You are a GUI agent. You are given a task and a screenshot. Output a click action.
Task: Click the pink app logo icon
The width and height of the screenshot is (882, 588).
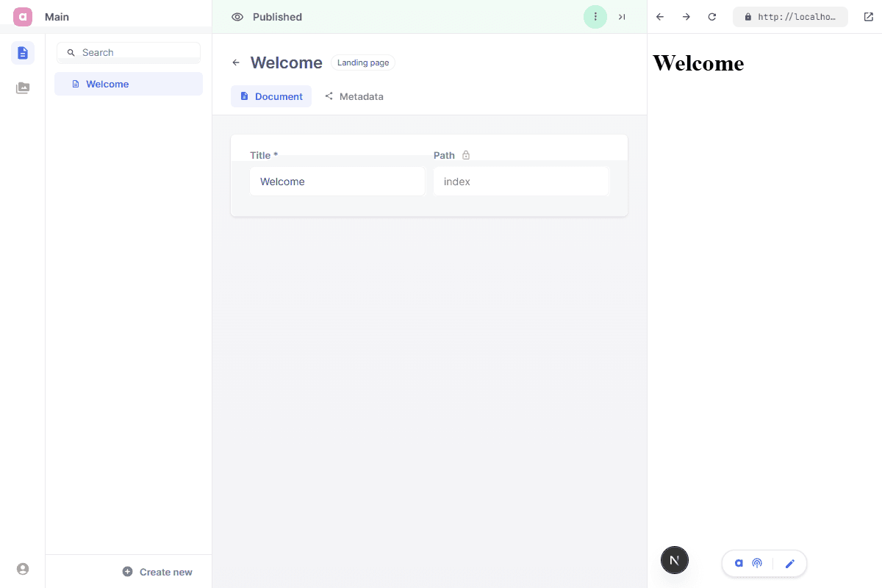tap(23, 16)
